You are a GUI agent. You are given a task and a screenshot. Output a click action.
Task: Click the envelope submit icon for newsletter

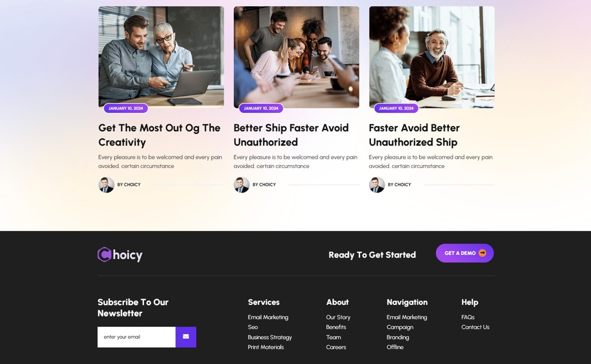(186, 336)
